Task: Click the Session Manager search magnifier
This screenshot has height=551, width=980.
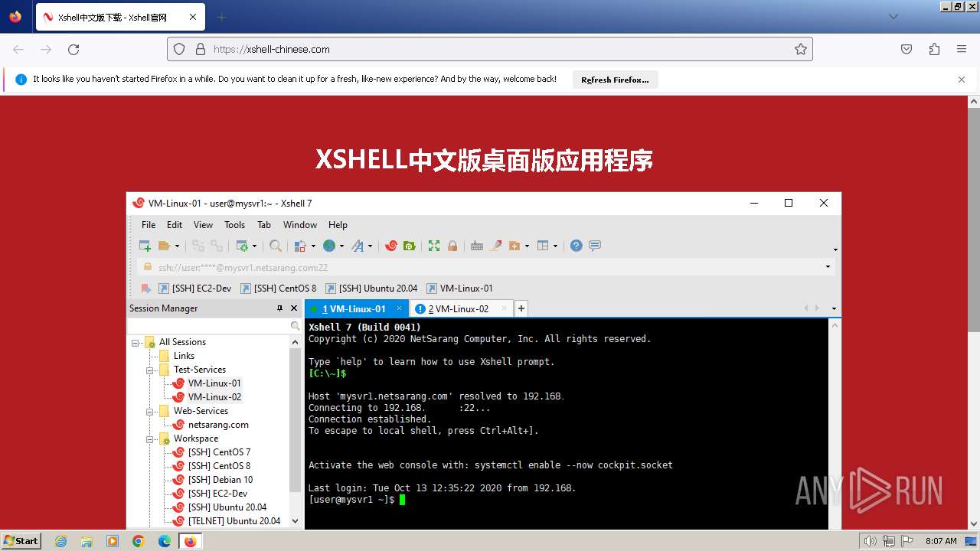Action: click(296, 326)
